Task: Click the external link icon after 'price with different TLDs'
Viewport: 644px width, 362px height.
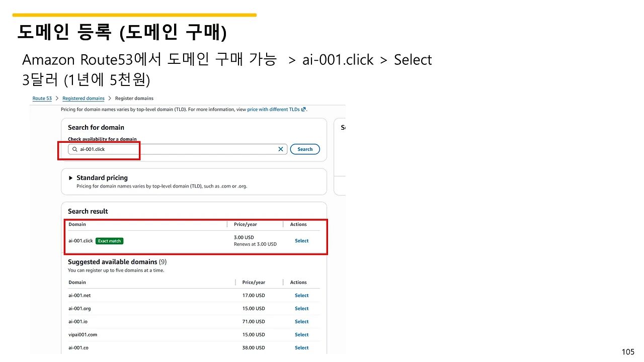Action: tap(304, 109)
